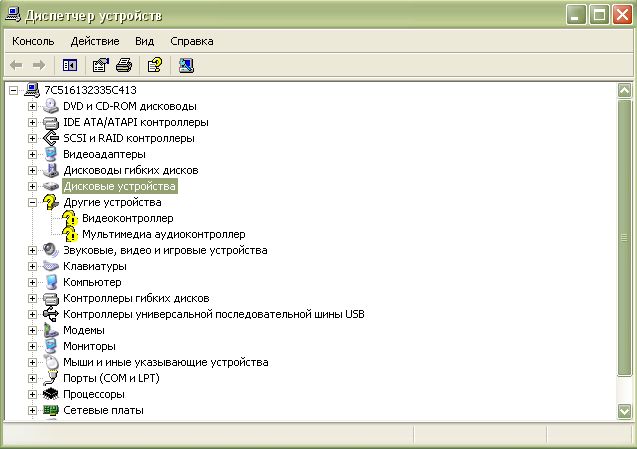Select Мультимедиа аудиоконтроллер device
This screenshot has width=637, height=449.
(164, 234)
